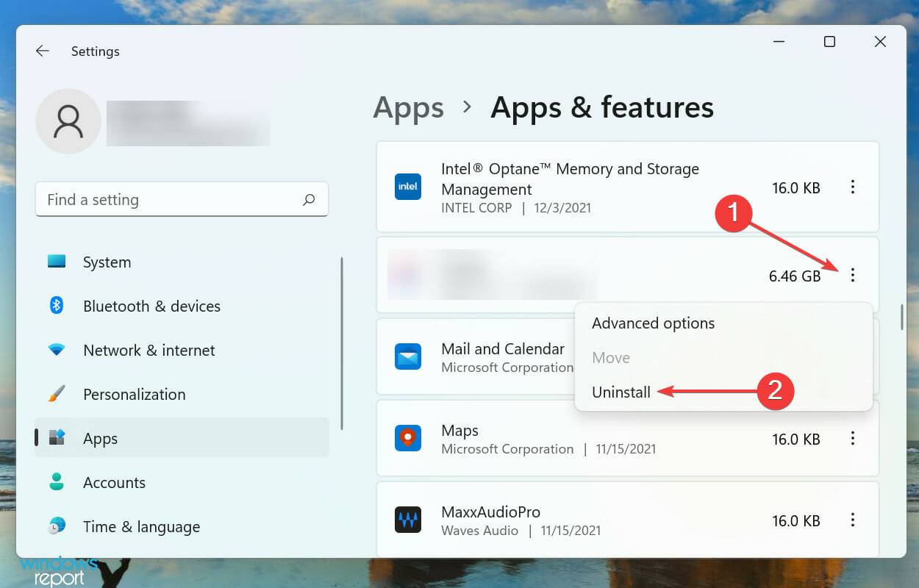Open the Intel Optane Memory app icon

click(408, 187)
